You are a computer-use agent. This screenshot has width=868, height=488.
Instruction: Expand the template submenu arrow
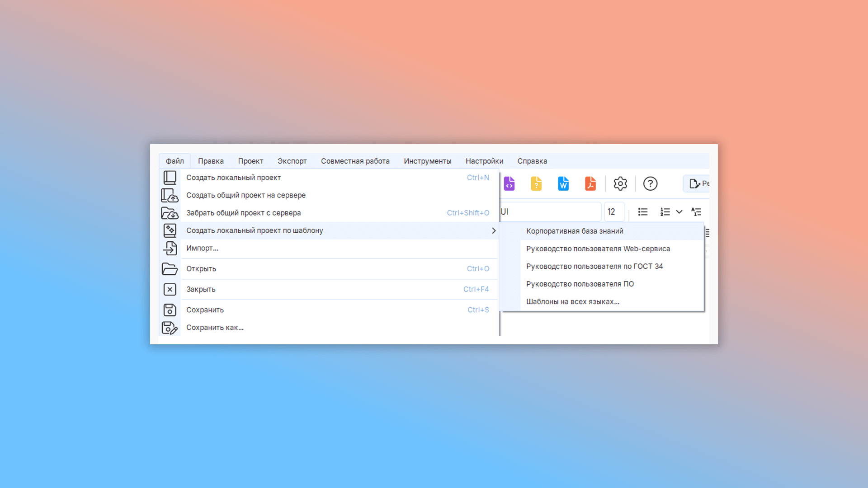click(x=494, y=230)
